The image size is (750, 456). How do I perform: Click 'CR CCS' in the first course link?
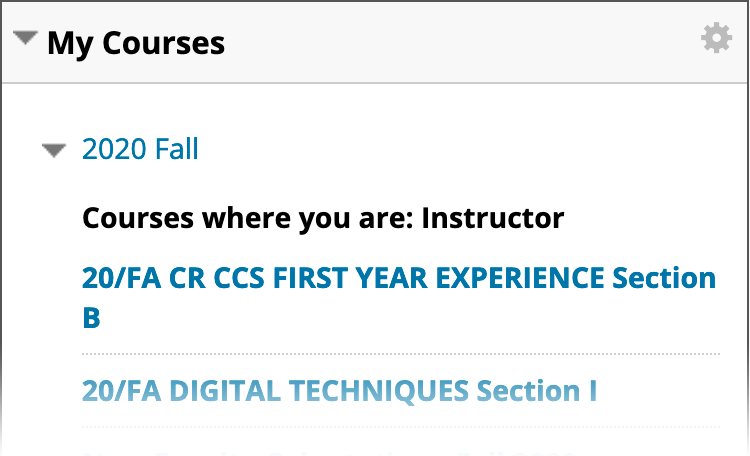(x=206, y=278)
